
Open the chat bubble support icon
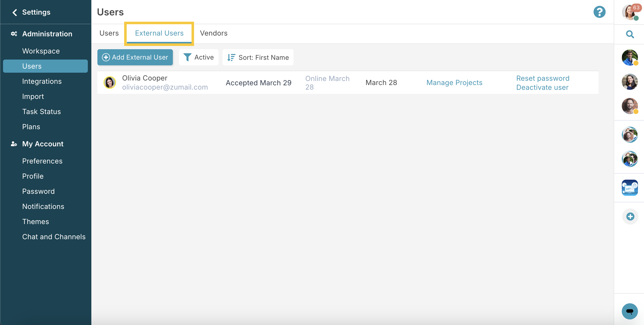click(630, 311)
